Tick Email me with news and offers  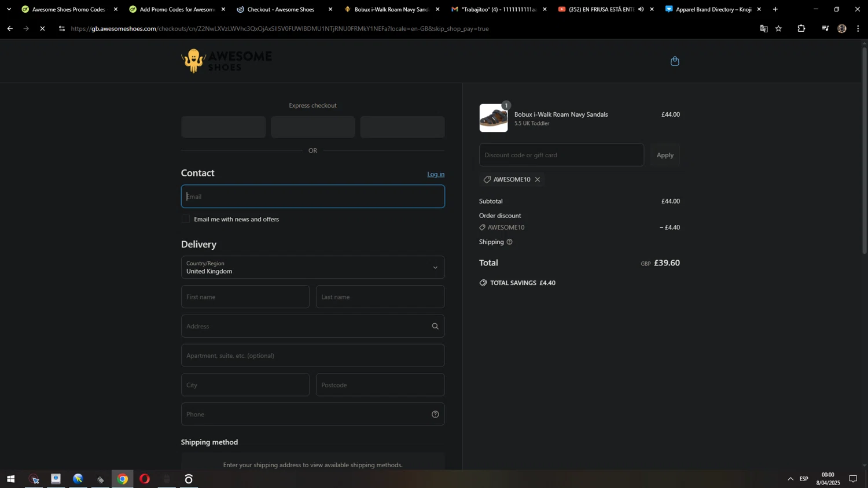186,219
